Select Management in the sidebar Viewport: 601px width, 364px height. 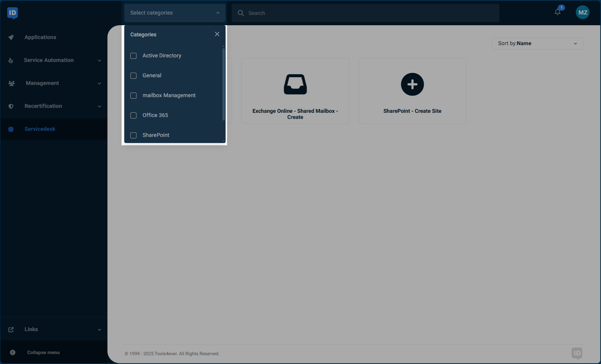(x=42, y=83)
